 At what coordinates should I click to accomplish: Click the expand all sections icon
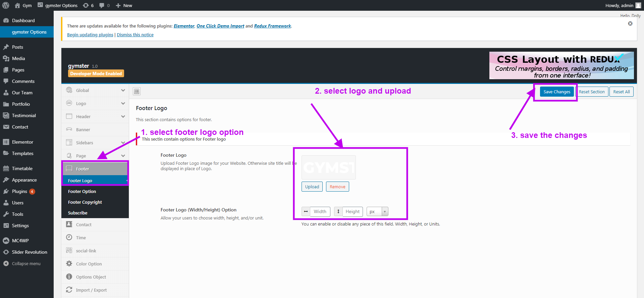[137, 91]
